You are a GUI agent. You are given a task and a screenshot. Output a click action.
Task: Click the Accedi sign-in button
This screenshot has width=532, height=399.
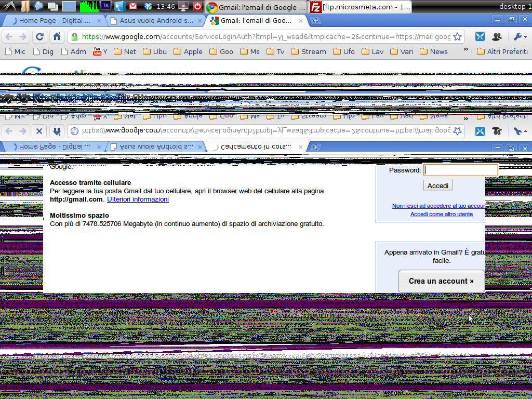(437, 185)
